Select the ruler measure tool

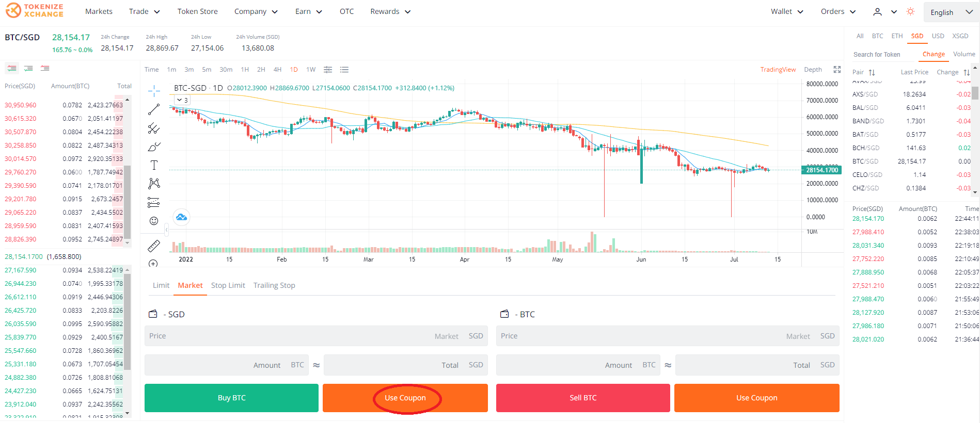pos(154,246)
